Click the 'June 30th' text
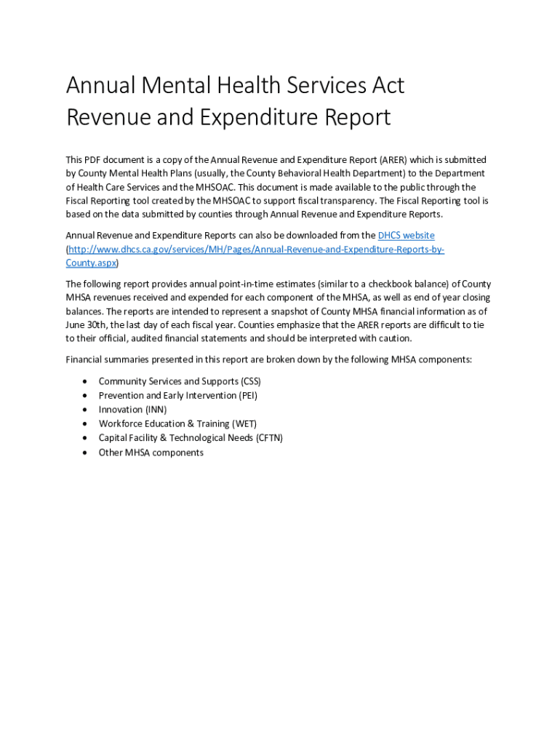Screen dimensions: 560x745 [x=87, y=325]
